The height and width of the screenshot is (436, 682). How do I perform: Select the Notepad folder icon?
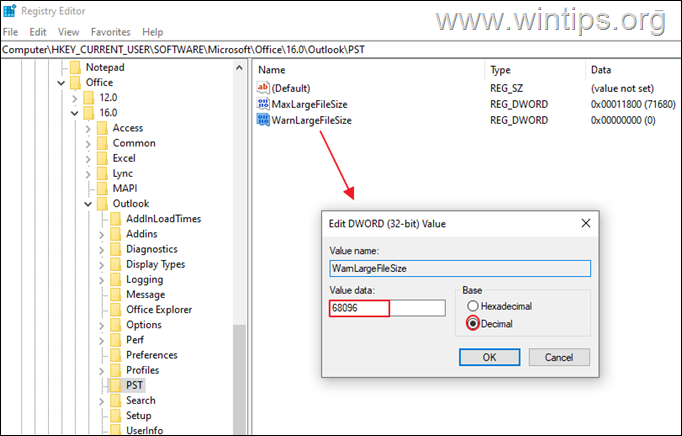pyautogui.click(x=76, y=67)
